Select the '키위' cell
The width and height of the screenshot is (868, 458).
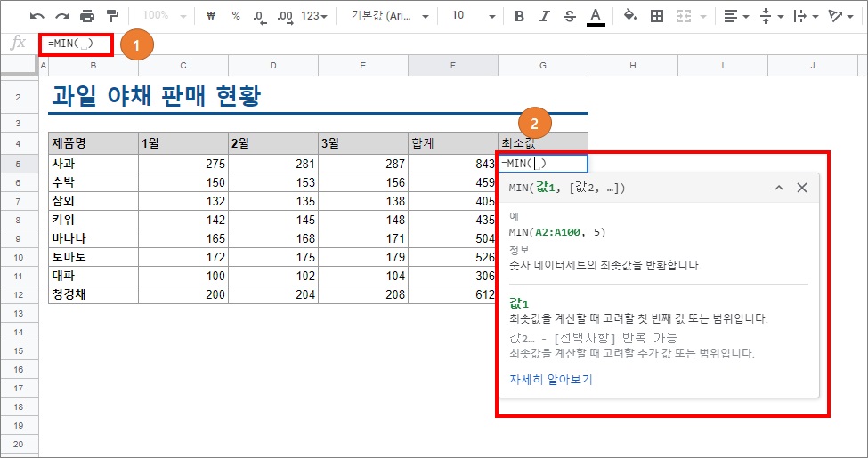click(93, 220)
